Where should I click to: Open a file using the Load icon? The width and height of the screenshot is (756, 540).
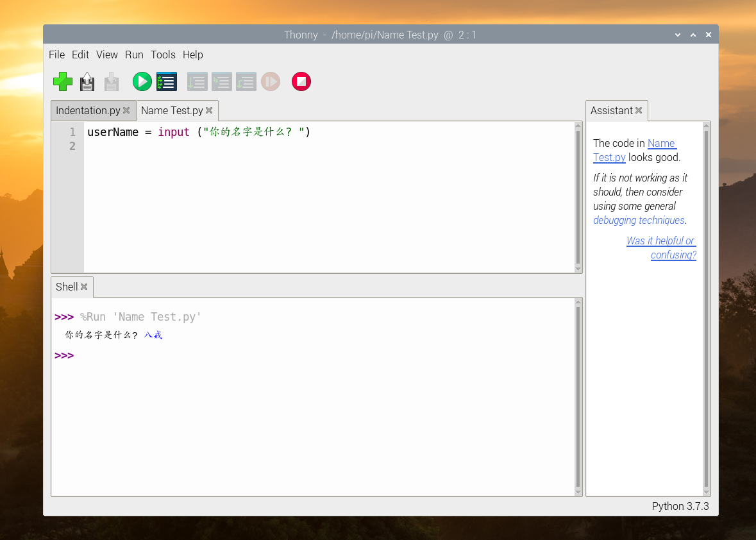coord(87,81)
